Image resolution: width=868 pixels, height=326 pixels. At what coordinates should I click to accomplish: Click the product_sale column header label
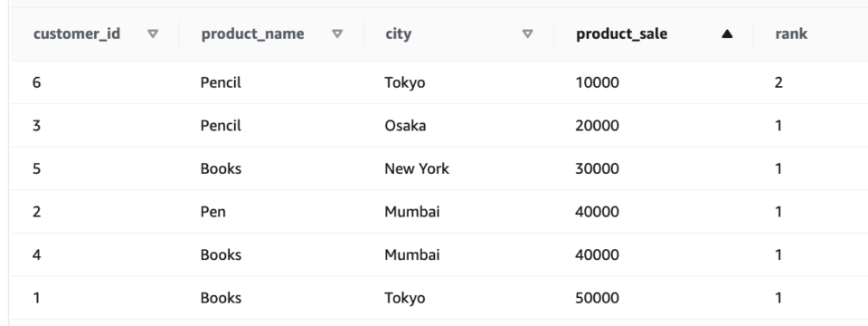(x=621, y=34)
